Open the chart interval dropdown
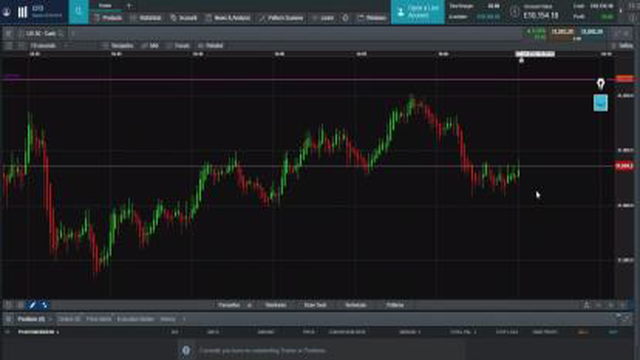Screen dimensions: 640x360 pos(49,46)
